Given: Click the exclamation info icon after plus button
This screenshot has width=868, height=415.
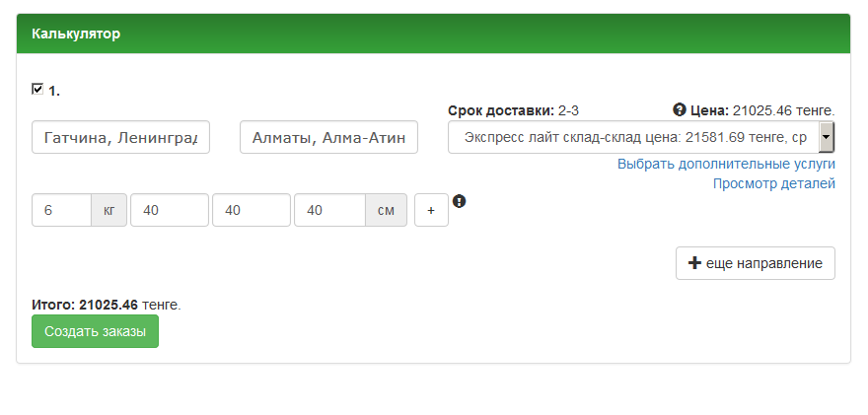Looking at the screenshot, I should pos(459,201).
